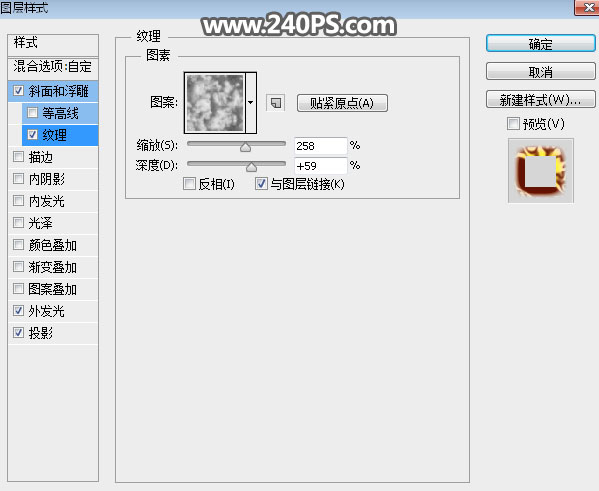Open the 斜面和浮雕 settings label
The width and height of the screenshot is (599, 491).
point(58,91)
